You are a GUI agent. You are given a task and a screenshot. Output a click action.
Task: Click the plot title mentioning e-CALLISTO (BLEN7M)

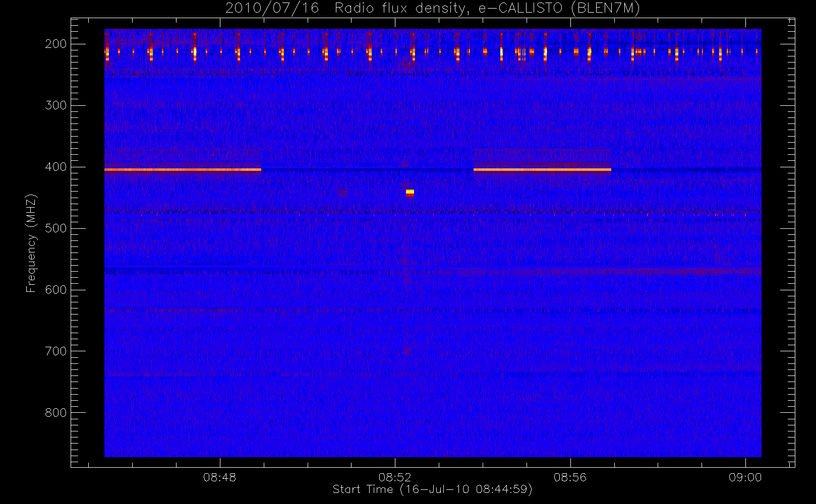click(433, 9)
